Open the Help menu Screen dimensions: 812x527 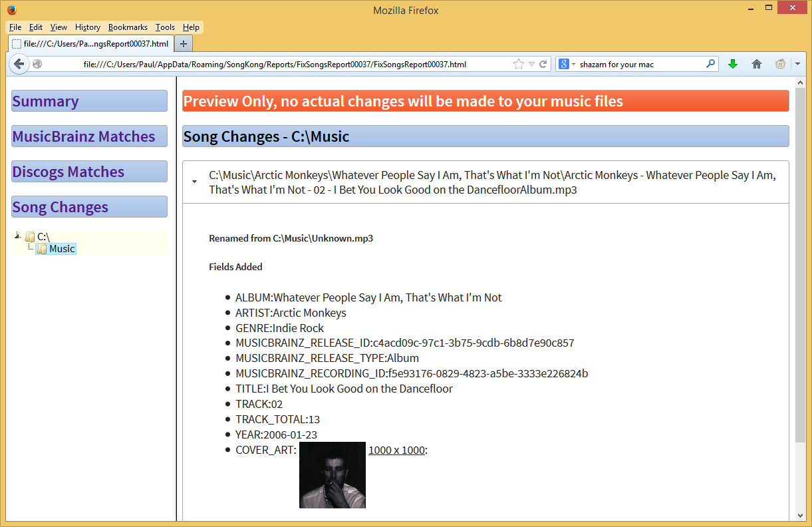click(191, 27)
